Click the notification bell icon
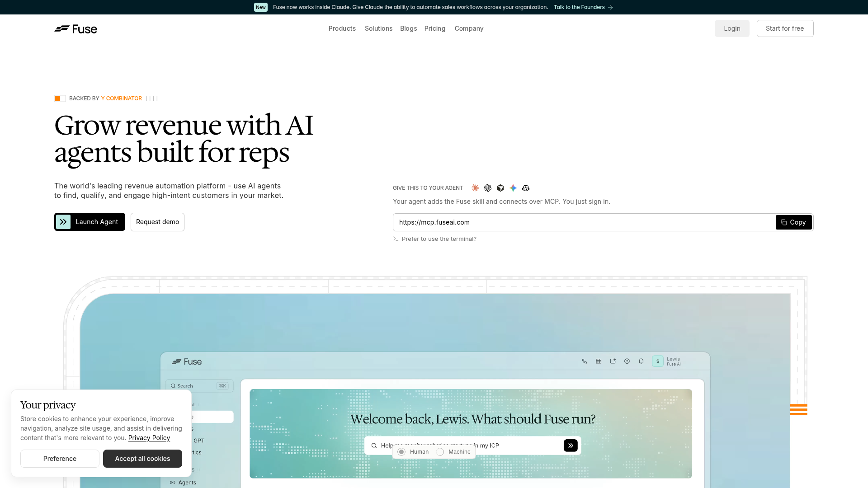 tap(641, 361)
